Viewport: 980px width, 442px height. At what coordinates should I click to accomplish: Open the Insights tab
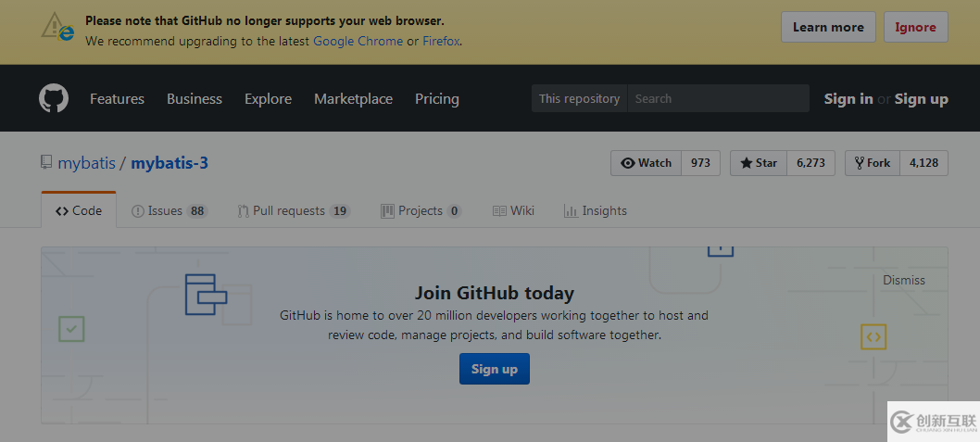pos(595,210)
